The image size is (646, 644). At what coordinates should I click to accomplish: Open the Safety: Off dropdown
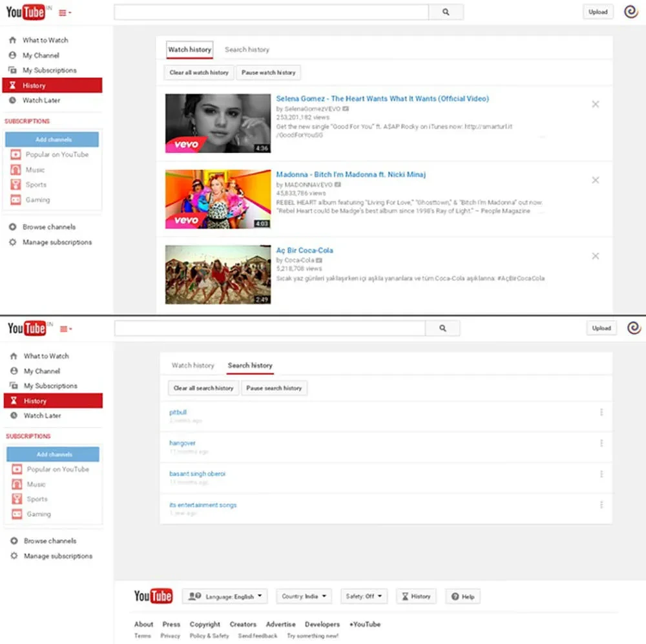tap(364, 596)
